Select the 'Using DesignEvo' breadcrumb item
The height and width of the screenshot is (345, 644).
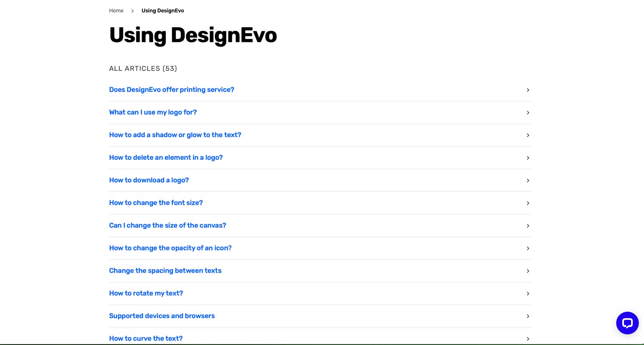coord(162,10)
